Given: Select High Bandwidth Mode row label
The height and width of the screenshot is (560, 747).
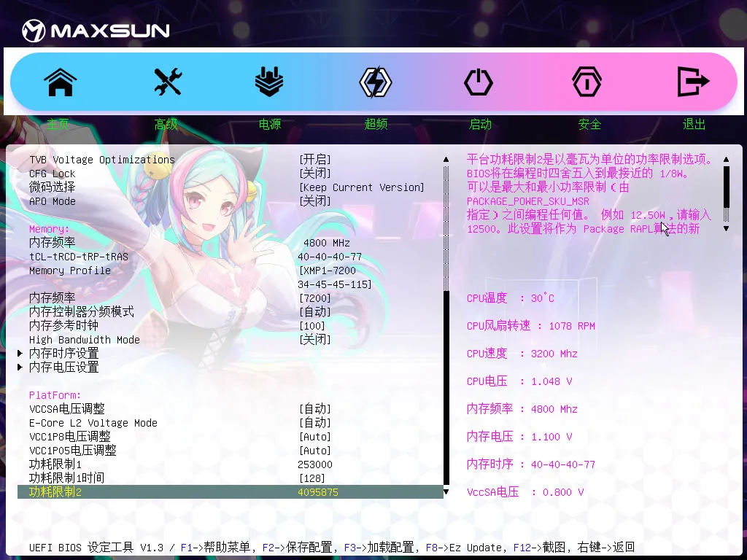Looking at the screenshot, I should pyautogui.click(x=85, y=340).
